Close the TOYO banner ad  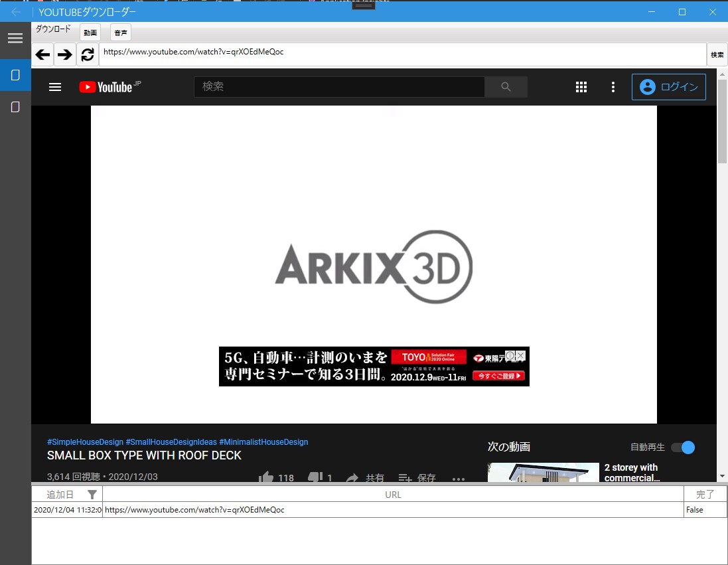pos(521,356)
